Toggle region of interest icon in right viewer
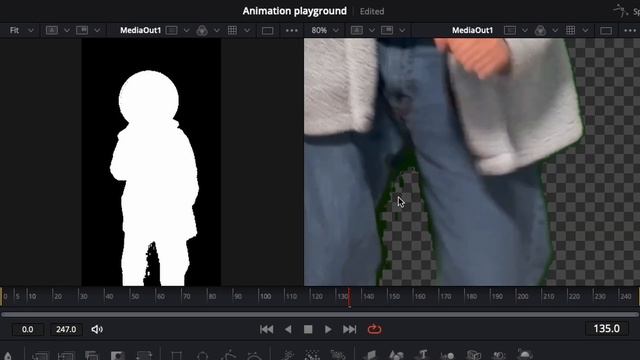The height and width of the screenshot is (360, 640). pyautogui.click(x=606, y=31)
